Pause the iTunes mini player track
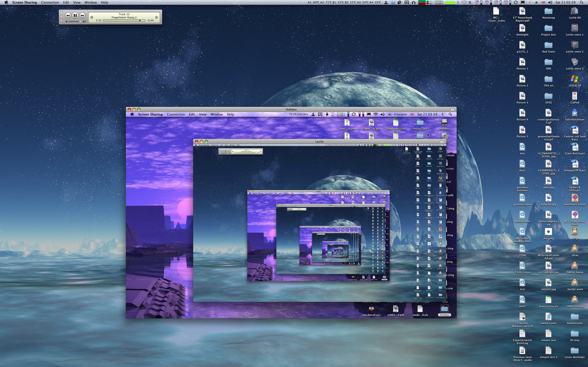Image resolution: width=588 pixels, height=367 pixels. (75, 16)
